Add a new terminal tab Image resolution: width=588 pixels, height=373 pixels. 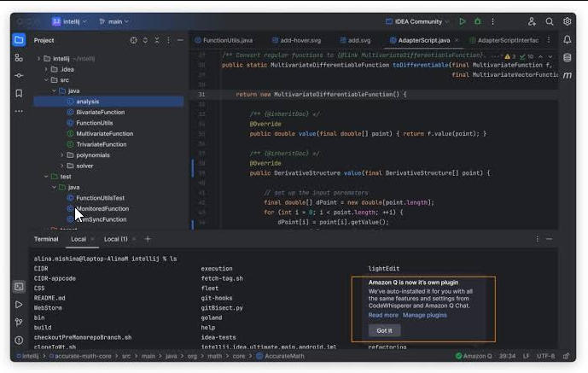(148, 239)
